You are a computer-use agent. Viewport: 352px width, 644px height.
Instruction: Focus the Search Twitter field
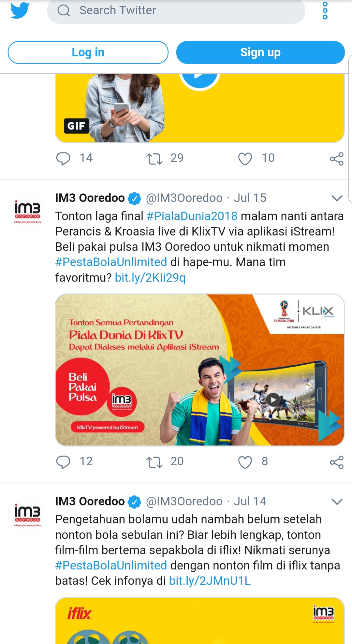point(176,10)
